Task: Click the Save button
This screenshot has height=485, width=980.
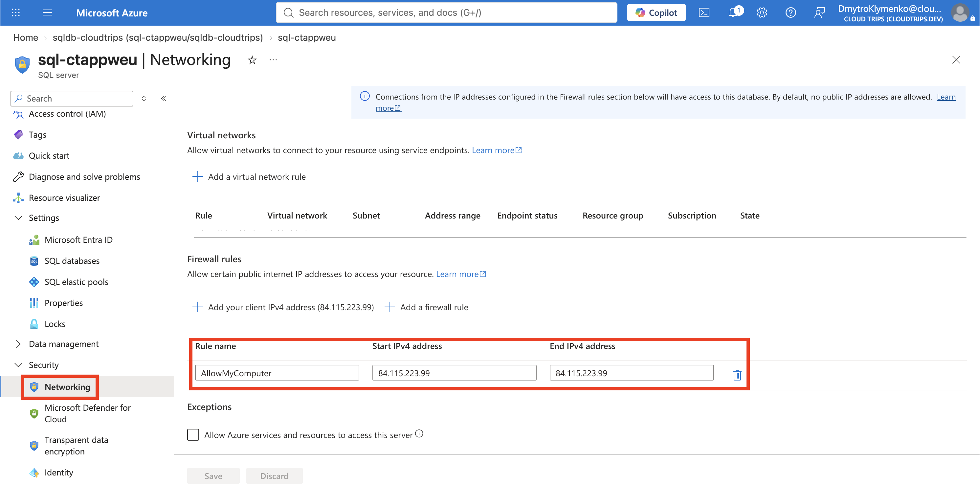Action: pos(213,475)
